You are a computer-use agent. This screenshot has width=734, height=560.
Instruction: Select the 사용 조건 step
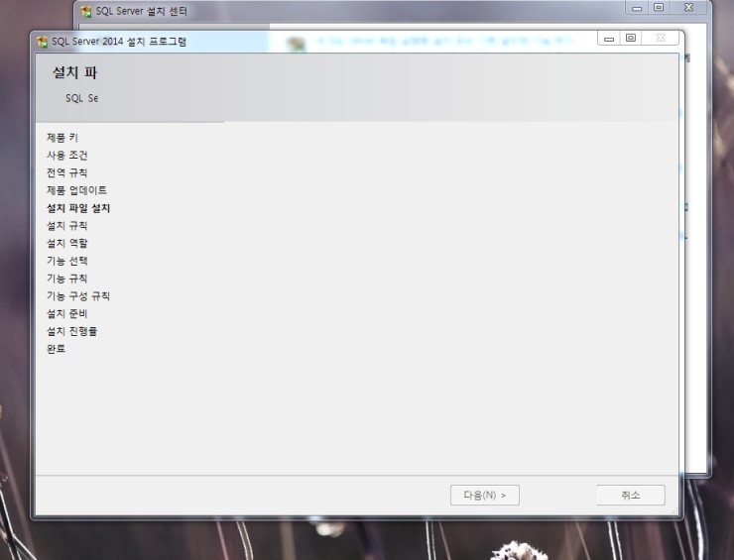click(x=66, y=156)
